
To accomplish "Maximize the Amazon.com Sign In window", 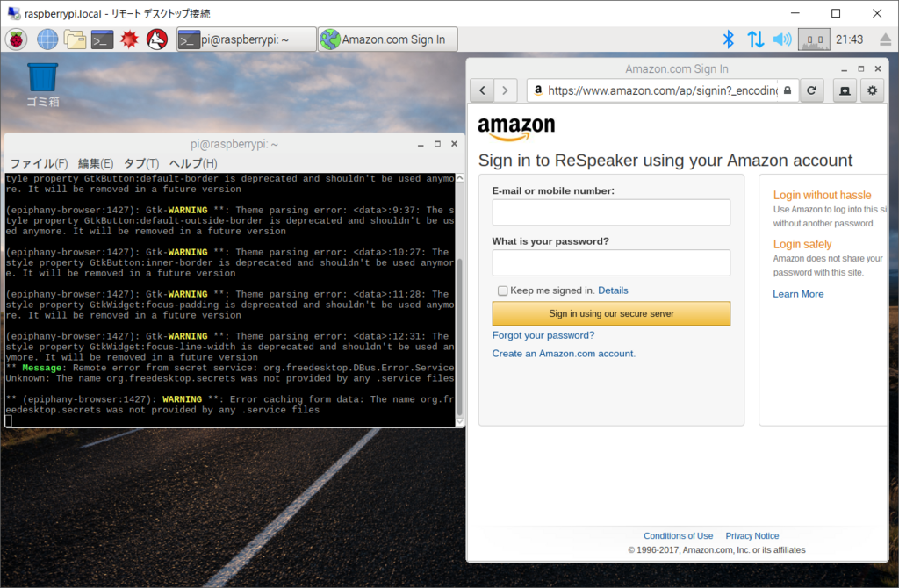I will 860,68.
